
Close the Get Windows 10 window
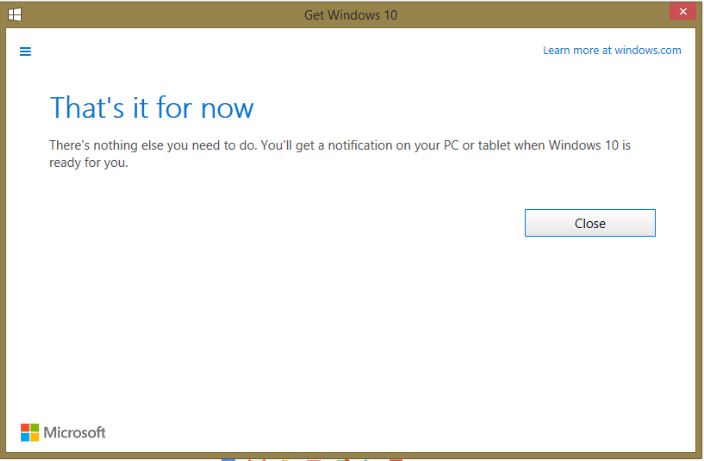683,12
